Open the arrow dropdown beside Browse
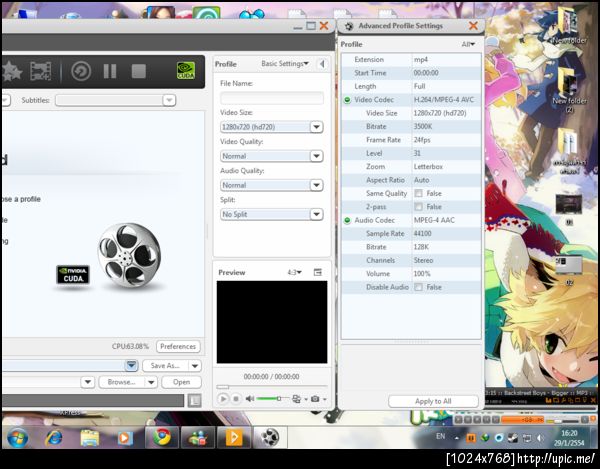600x469 pixels. pyautogui.click(x=151, y=382)
